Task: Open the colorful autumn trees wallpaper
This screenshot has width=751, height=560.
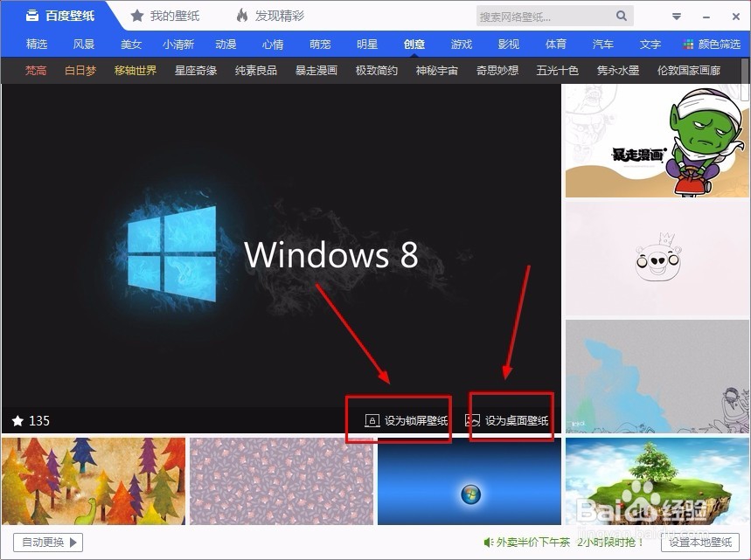Action: point(94,481)
